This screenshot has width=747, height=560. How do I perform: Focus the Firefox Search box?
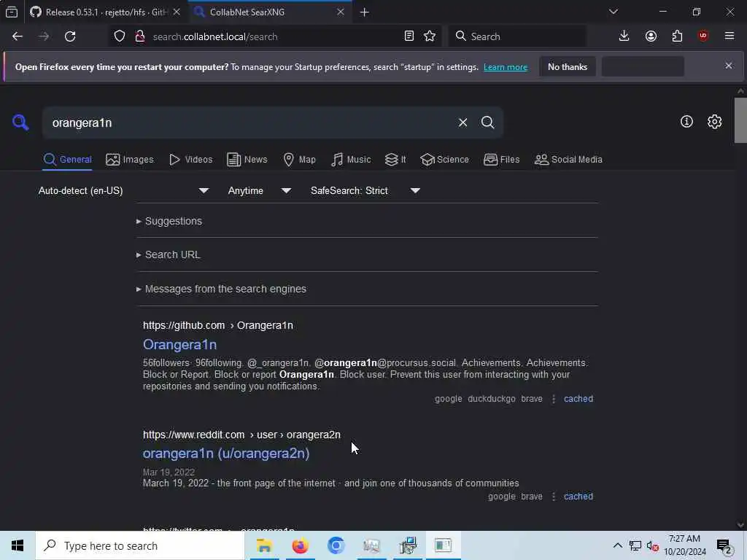pyautogui.click(x=517, y=36)
